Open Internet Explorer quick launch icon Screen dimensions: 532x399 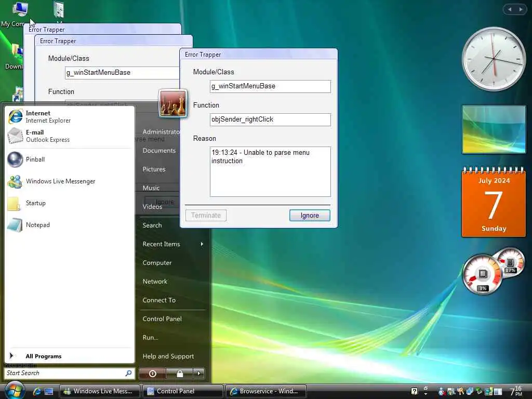coord(37,391)
